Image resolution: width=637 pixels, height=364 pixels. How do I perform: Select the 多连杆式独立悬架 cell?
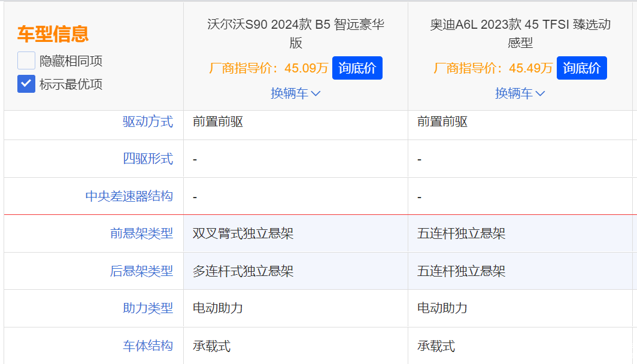tap(243, 271)
